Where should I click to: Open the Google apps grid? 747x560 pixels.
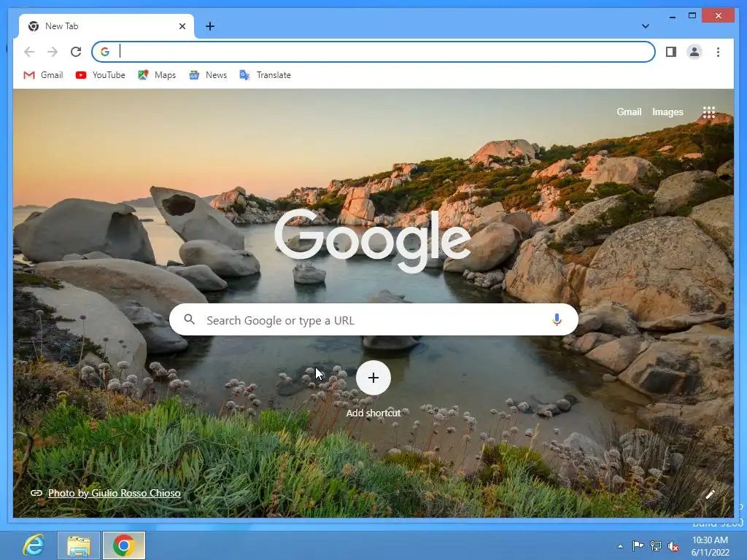click(709, 112)
